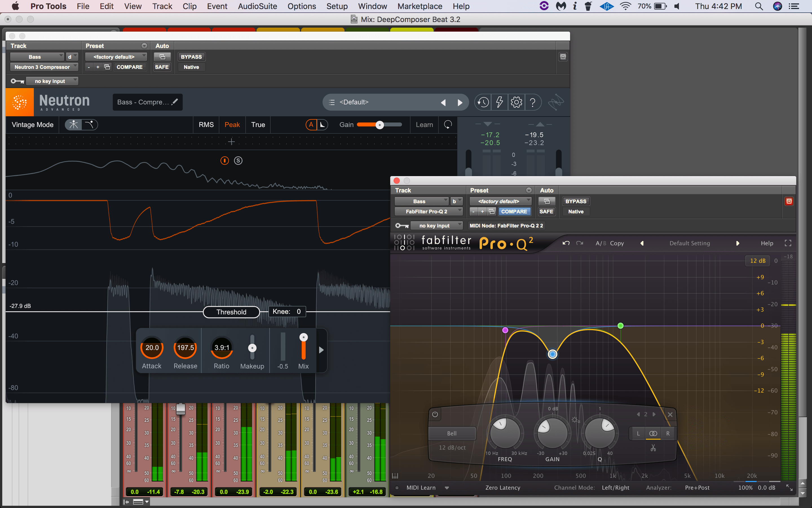This screenshot has width=812, height=508.
Task: Select previous Neutron preset arrow
Action: (x=443, y=102)
